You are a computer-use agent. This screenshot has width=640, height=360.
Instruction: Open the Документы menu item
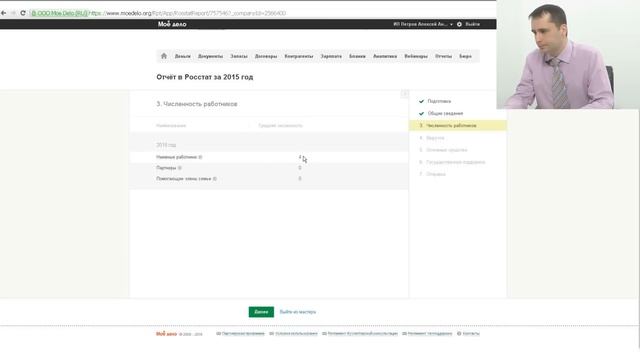pos(210,56)
